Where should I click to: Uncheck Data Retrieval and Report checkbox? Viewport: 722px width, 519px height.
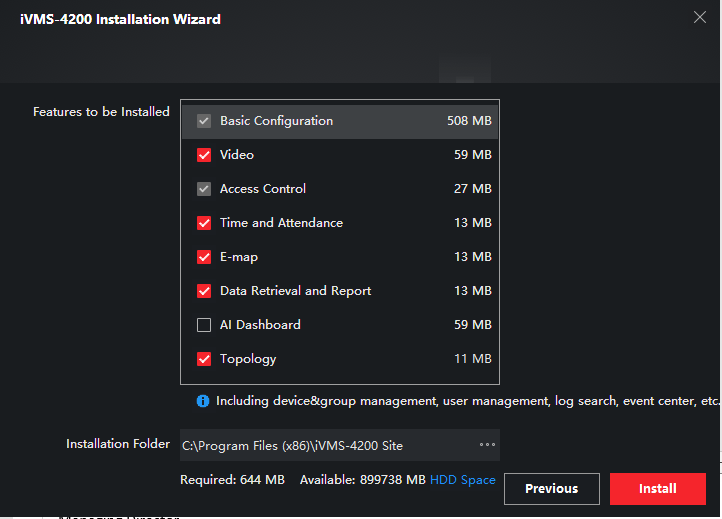pos(204,291)
